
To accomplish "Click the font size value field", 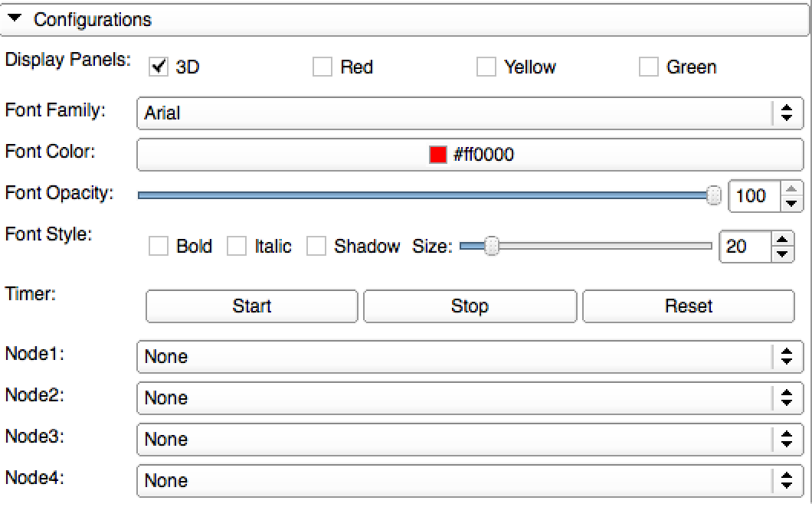I will [745, 247].
